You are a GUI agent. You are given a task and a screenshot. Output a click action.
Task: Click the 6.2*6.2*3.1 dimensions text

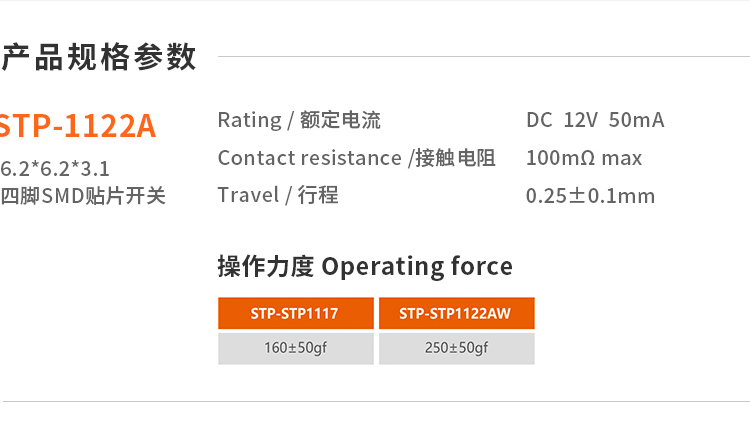tap(55, 167)
